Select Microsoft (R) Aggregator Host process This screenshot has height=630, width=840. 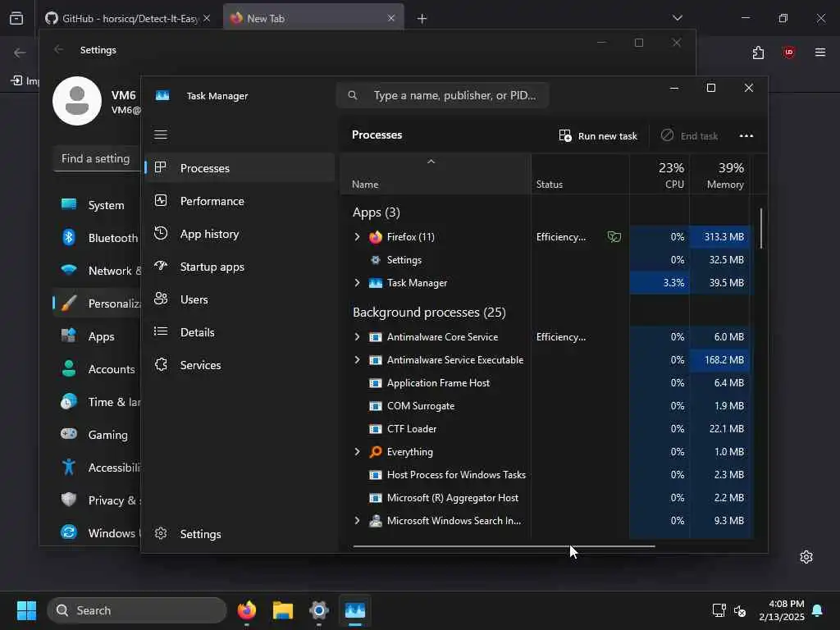(546, 498)
